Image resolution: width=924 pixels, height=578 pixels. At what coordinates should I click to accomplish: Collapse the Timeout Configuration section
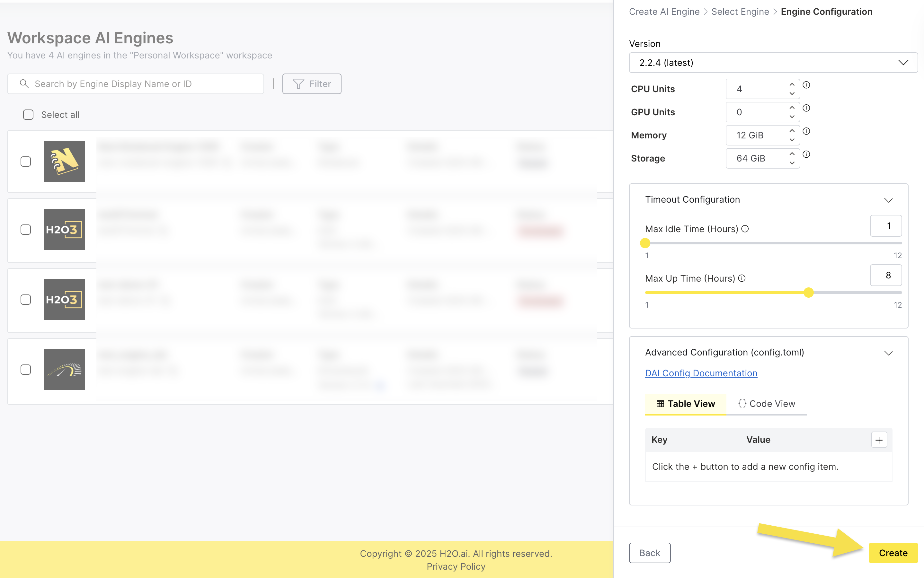(x=888, y=200)
